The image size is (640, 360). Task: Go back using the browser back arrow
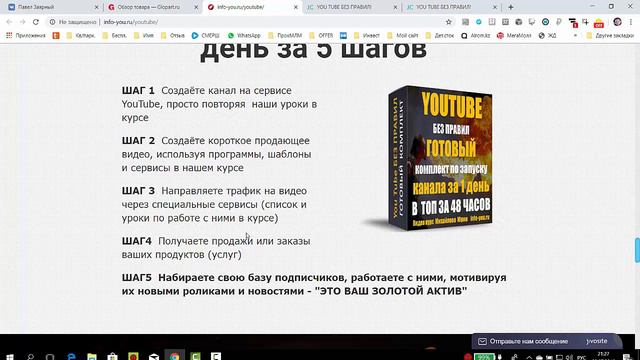coord(9,22)
